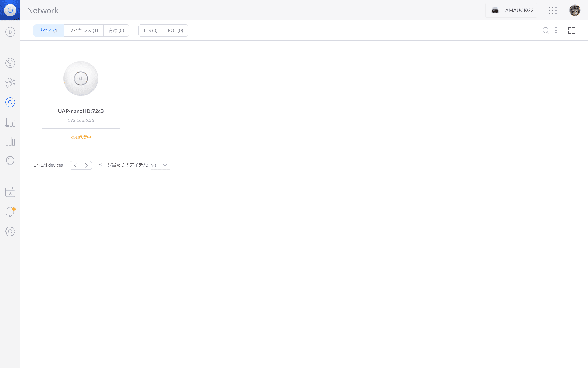Click the 追加保留中 status link
This screenshot has width=588, height=368.
tap(81, 137)
